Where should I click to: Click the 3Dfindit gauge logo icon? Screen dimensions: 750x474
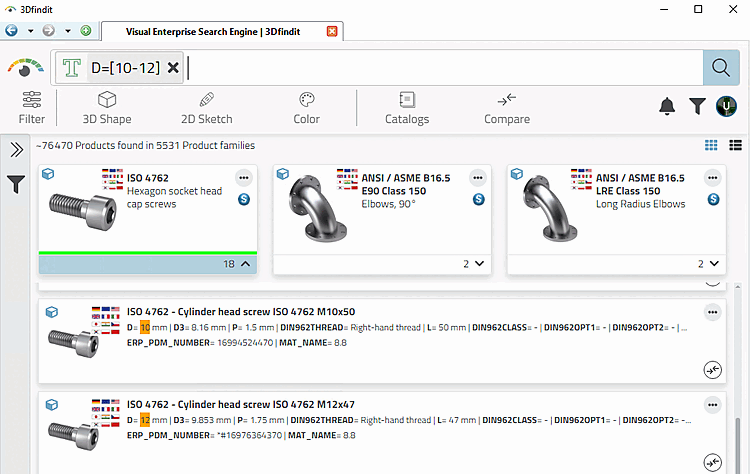[25, 67]
